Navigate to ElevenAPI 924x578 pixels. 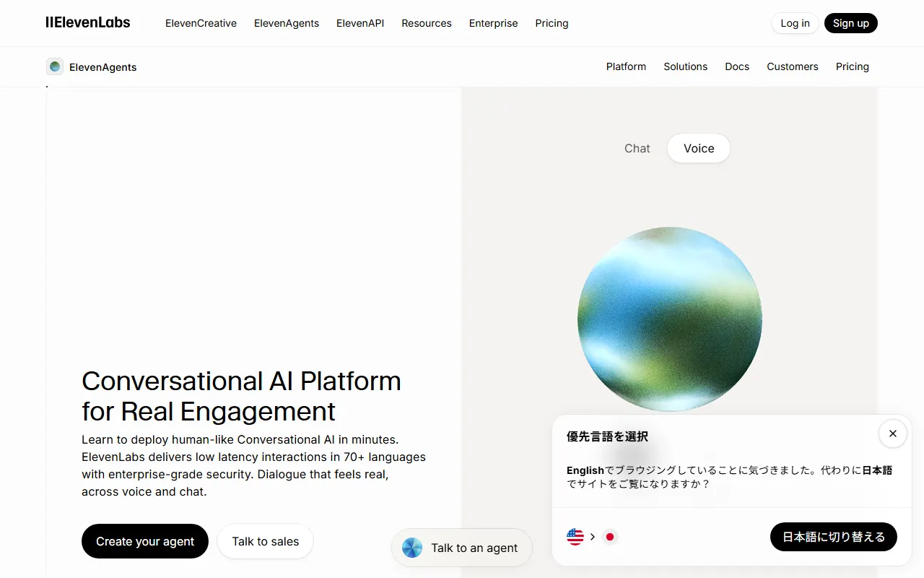click(360, 23)
